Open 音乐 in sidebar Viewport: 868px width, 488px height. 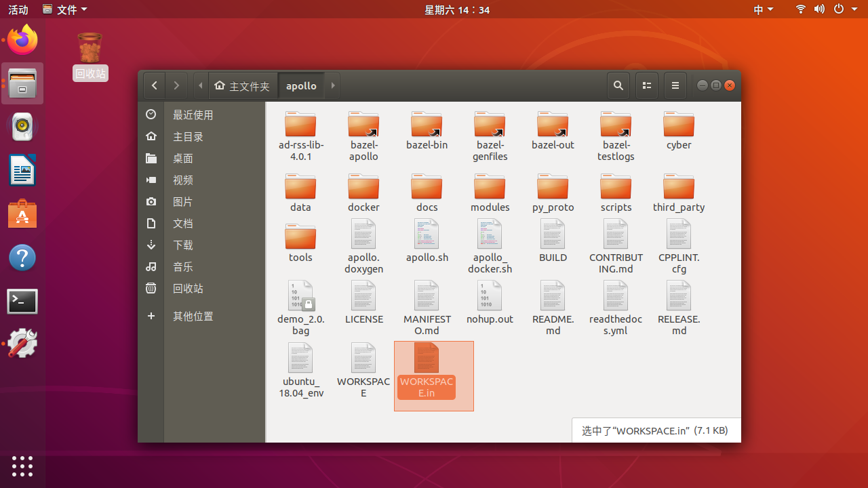[x=201, y=266]
